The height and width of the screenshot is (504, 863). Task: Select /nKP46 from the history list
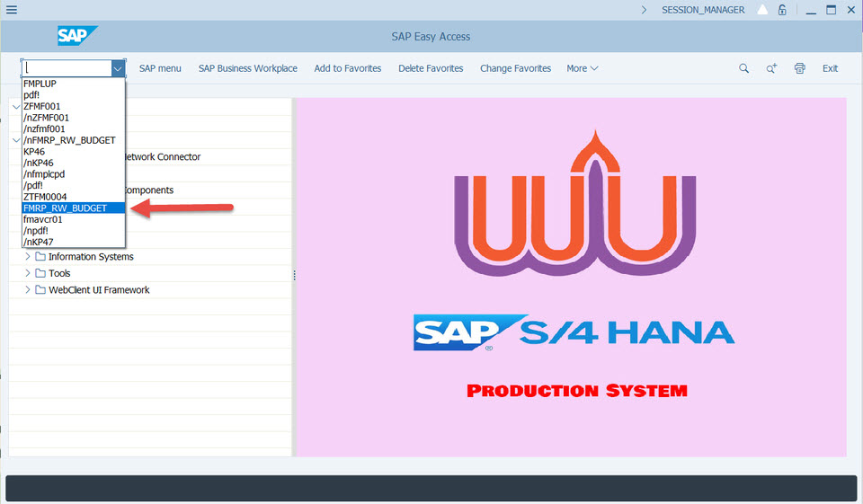click(x=74, y=163)
